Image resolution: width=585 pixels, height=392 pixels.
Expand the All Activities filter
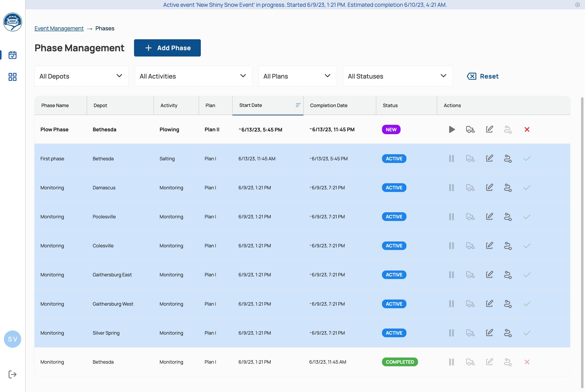[193, 76]
